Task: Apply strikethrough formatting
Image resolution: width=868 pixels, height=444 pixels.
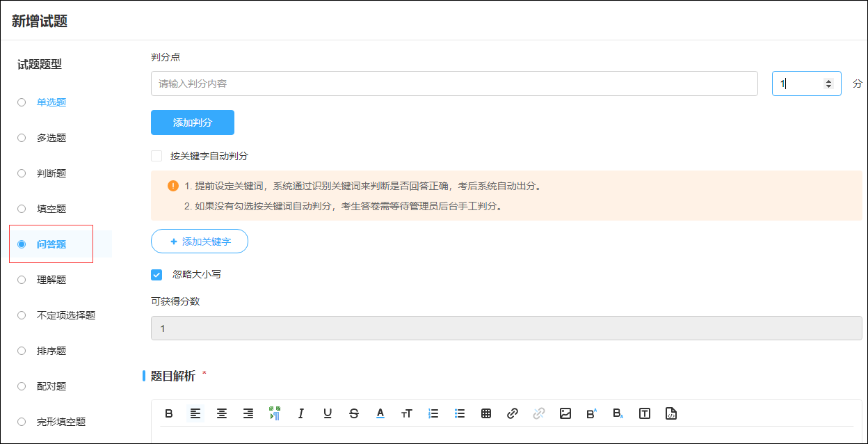Action: pyautogui.click(x=354, y=413)
